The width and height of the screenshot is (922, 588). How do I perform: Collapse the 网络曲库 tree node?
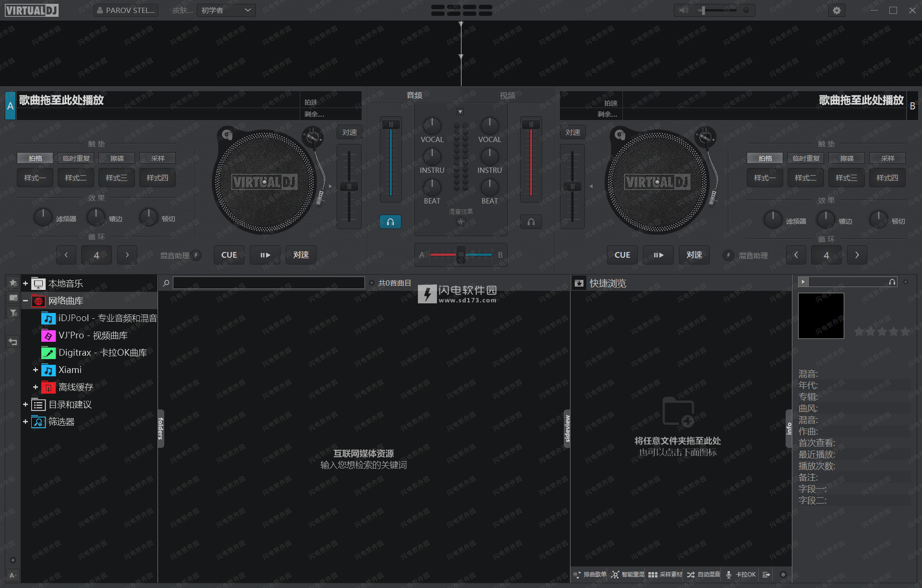point(25,301)
